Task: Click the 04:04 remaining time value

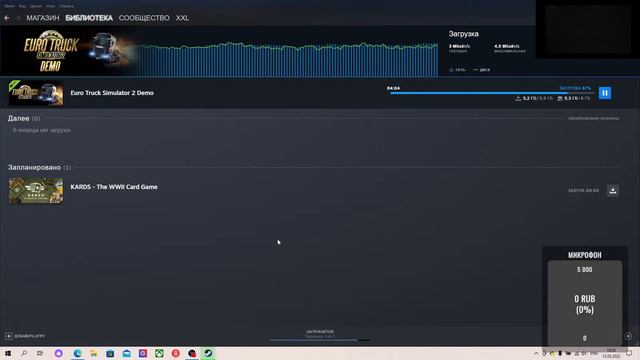Action: point(393,88)
